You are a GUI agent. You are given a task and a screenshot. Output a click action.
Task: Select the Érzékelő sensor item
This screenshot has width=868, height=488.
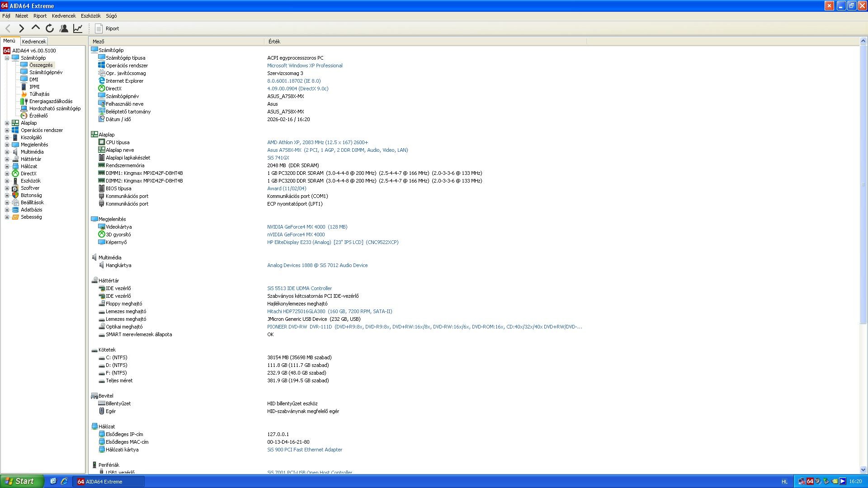coord(38,116)
